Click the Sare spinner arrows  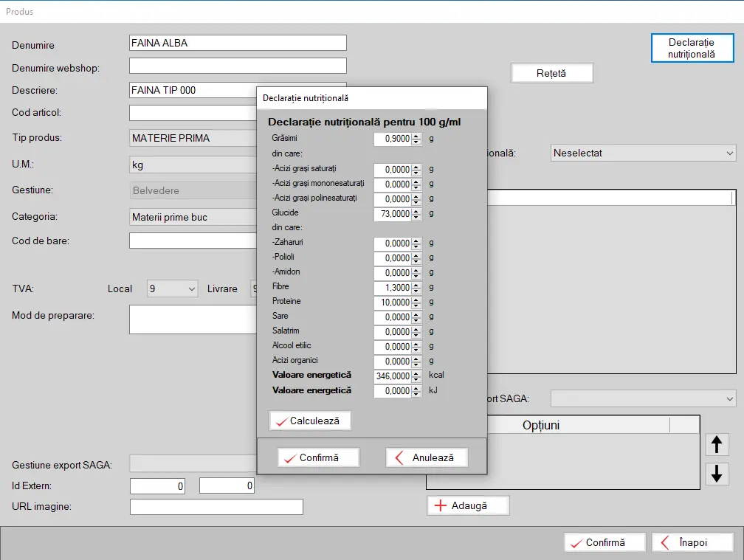pos(416,317)
